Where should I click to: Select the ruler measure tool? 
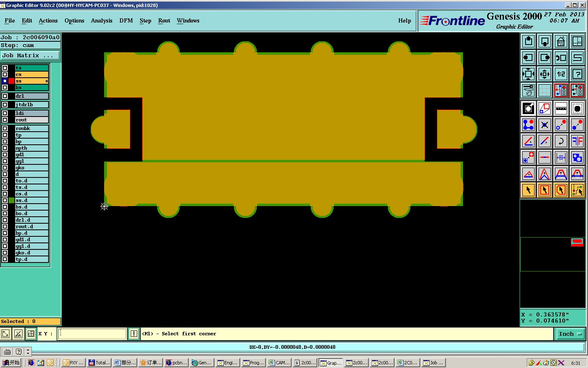pyautogui.click(x=561, y=108)
